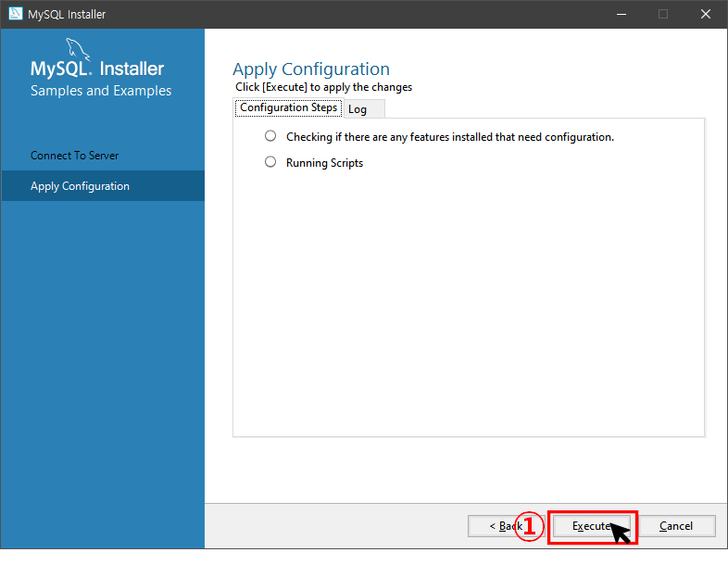
Task: Click the 'MySQL Installer' window title text
Action: pyautogui.click(x=67, y=15)
